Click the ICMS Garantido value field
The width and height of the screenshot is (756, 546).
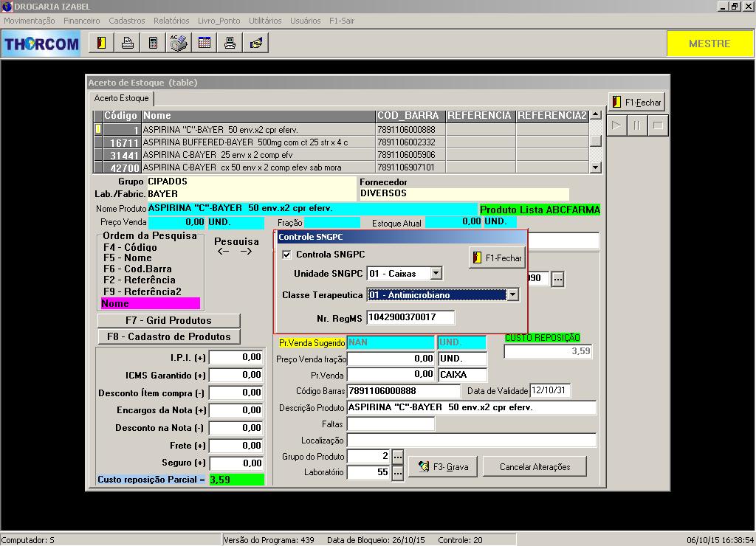[236, 375]
